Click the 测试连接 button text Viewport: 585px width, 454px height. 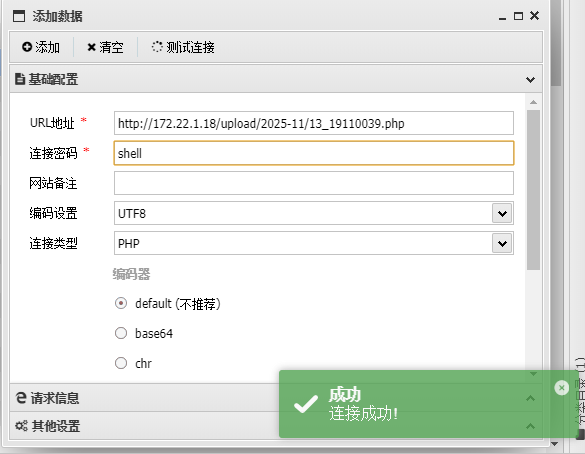tap(190, 47)
